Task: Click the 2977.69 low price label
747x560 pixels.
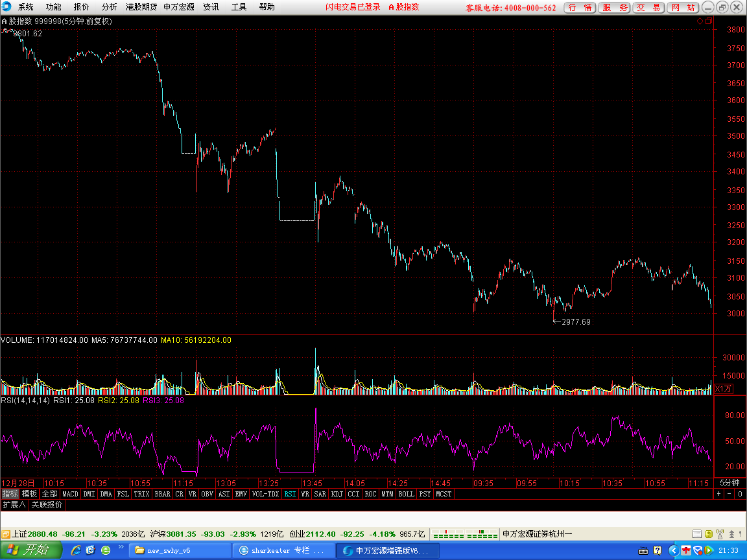Action: (x=576, y=322)
